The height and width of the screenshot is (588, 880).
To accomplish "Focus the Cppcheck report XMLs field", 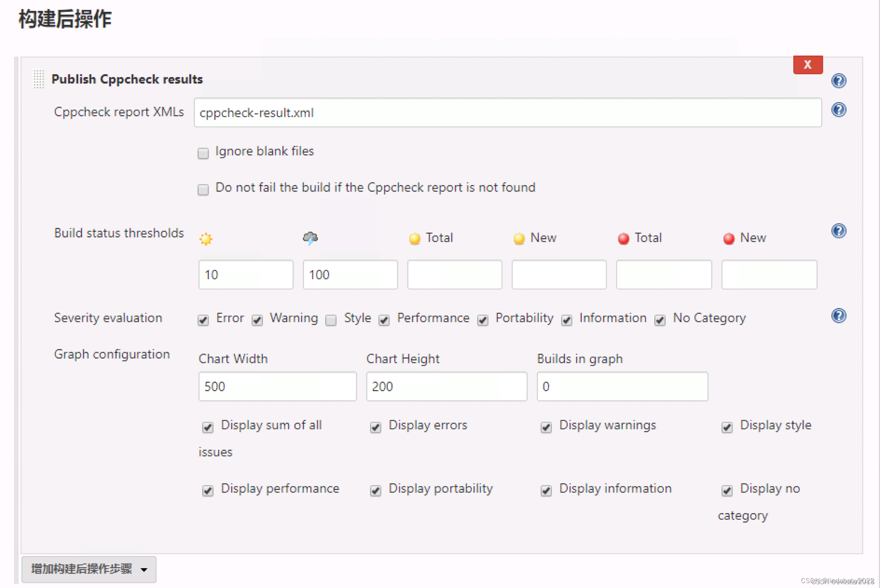I will tap(508, 112).
